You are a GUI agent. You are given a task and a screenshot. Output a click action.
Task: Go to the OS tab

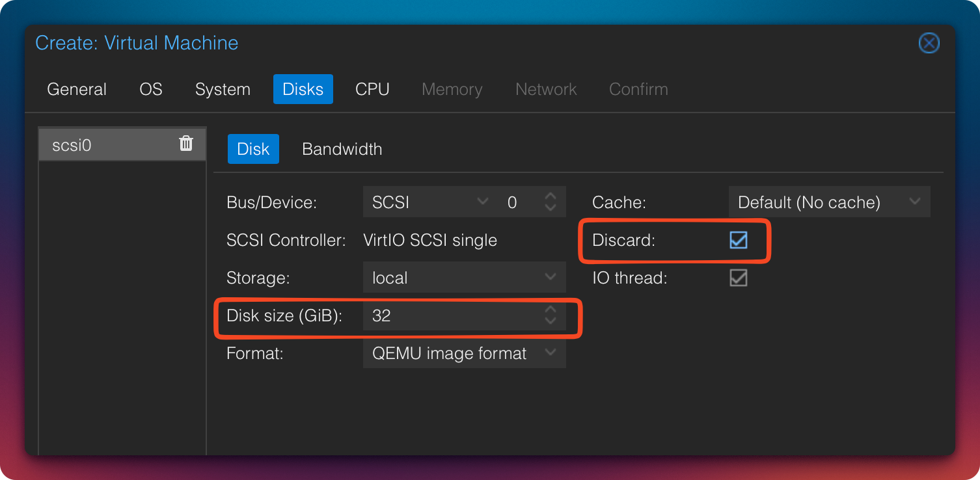151,89
